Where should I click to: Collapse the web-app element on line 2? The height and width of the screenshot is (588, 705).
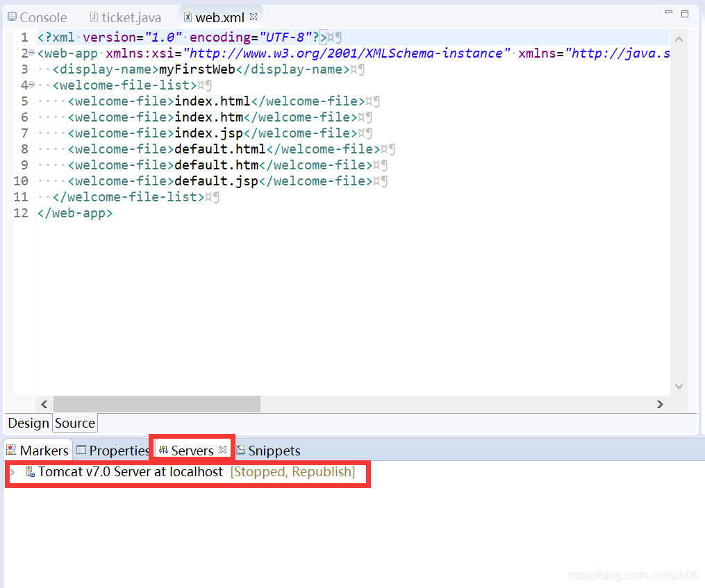(x=31, y=53)
